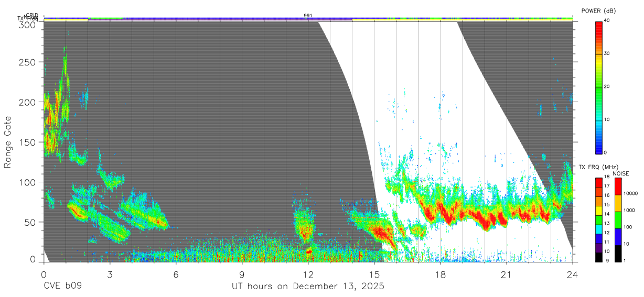Click the 991 CPID value above plot
The height and width of the screenshot is (297, 644).
pyautogui.click(x=308, y=16)
